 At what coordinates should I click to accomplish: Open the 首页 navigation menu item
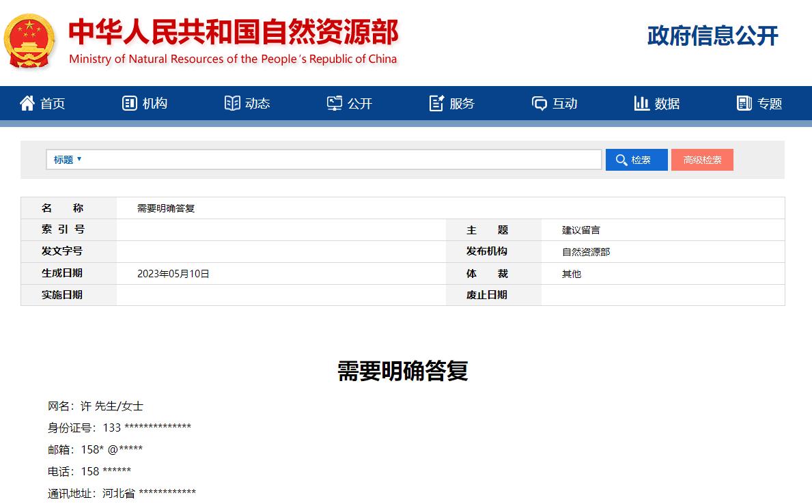[x=53, y=104]
